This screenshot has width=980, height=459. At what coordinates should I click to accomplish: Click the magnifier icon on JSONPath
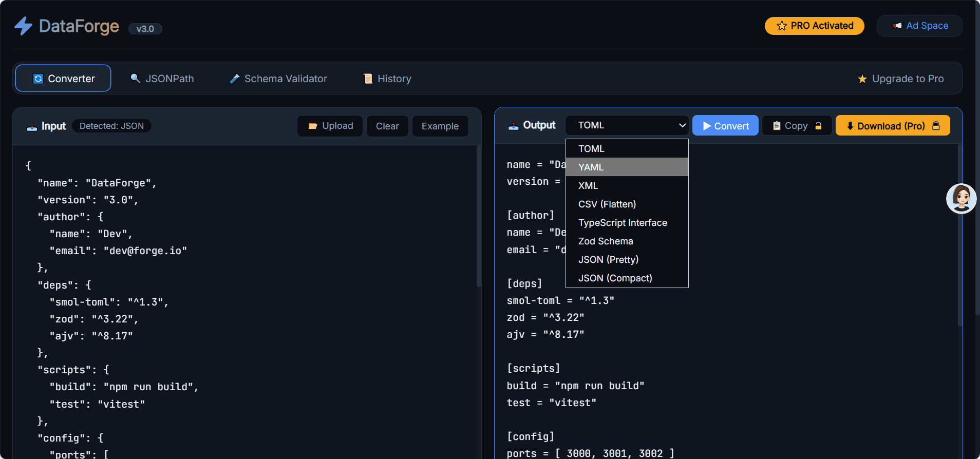[x=136, y=79]
